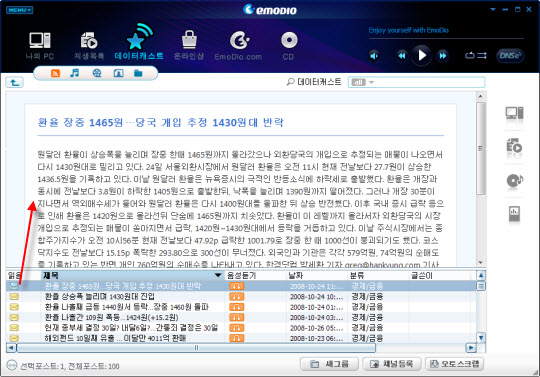
Task: Play audio for '1440원서 등락' post
Action: (236, 307)
